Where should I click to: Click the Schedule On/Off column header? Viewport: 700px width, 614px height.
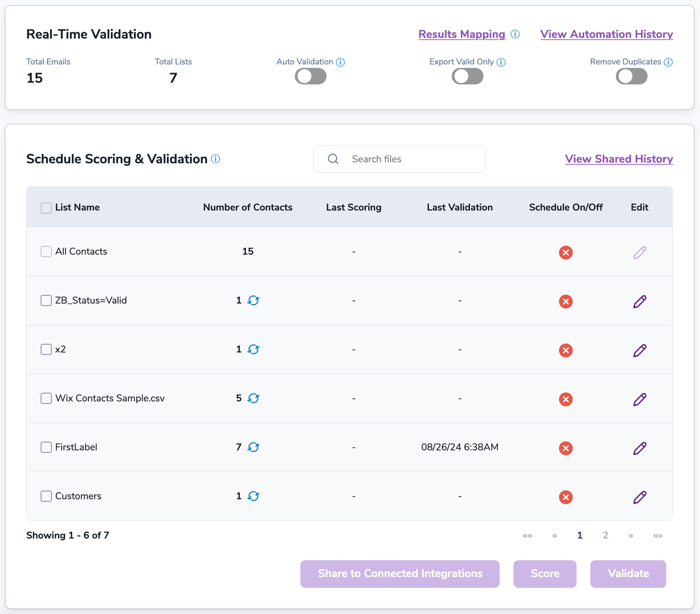pos(565,207)
